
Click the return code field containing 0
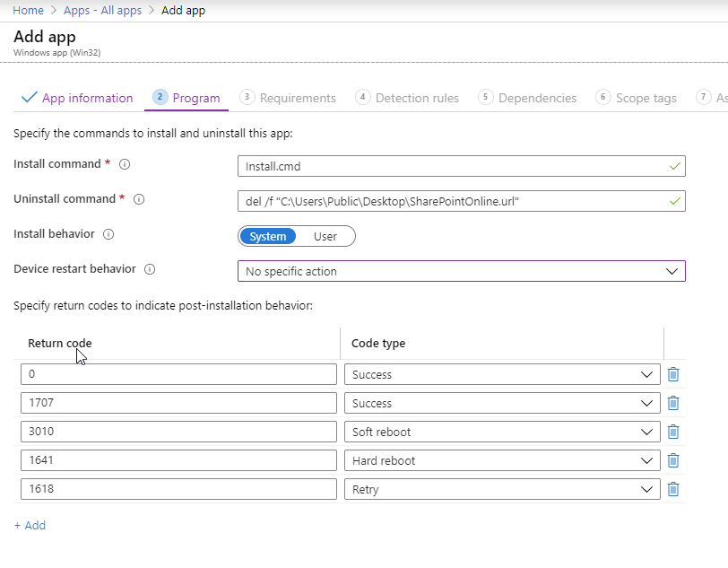coord(178,374)
